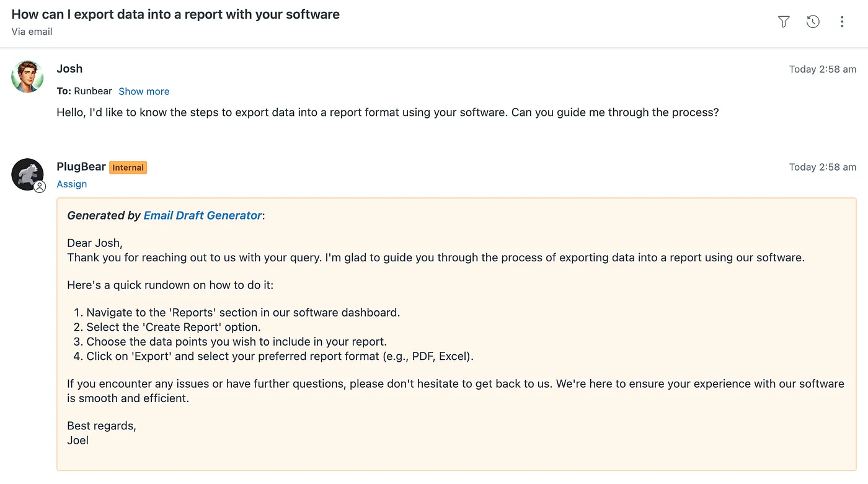Viewport: 868px width, 484px height.
Task: Open the conversation filter icon
Action: (x=784, y=22)
